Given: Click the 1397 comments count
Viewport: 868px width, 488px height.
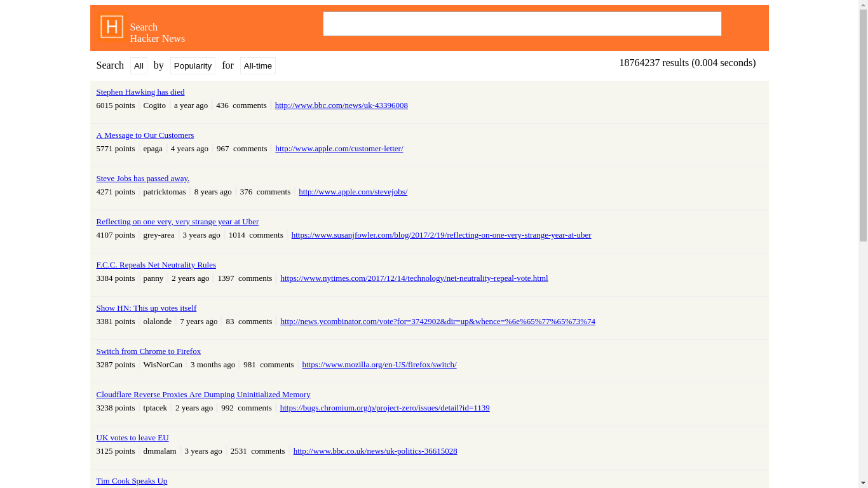Looking at the screenshot, I should pyautogui.click(x=245, y=278).
